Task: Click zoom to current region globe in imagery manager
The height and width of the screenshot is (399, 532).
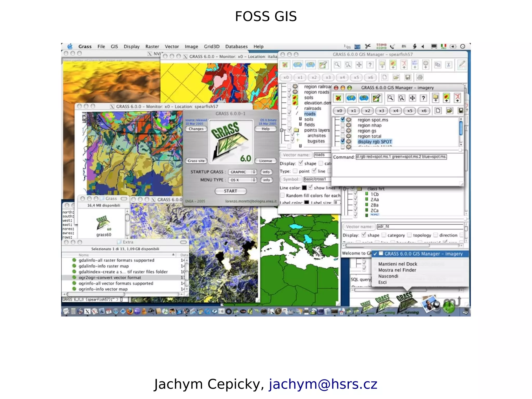Action: tap(364, 98)
